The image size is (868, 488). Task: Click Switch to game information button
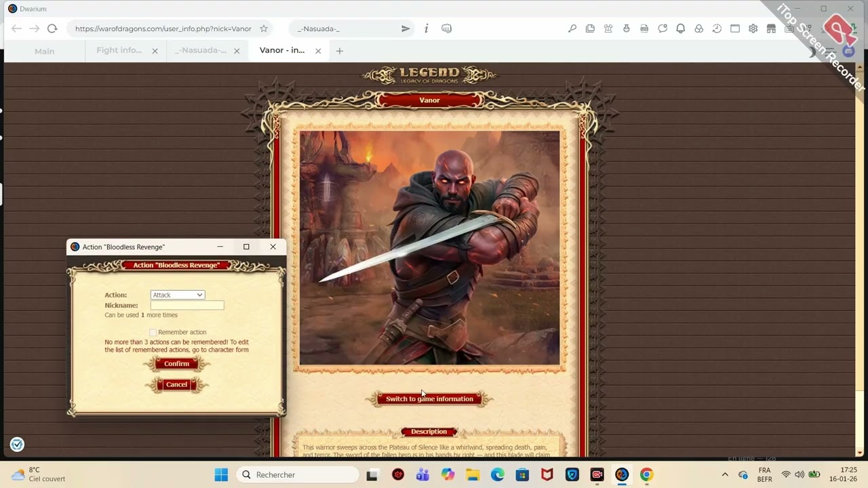coord(429,399)
